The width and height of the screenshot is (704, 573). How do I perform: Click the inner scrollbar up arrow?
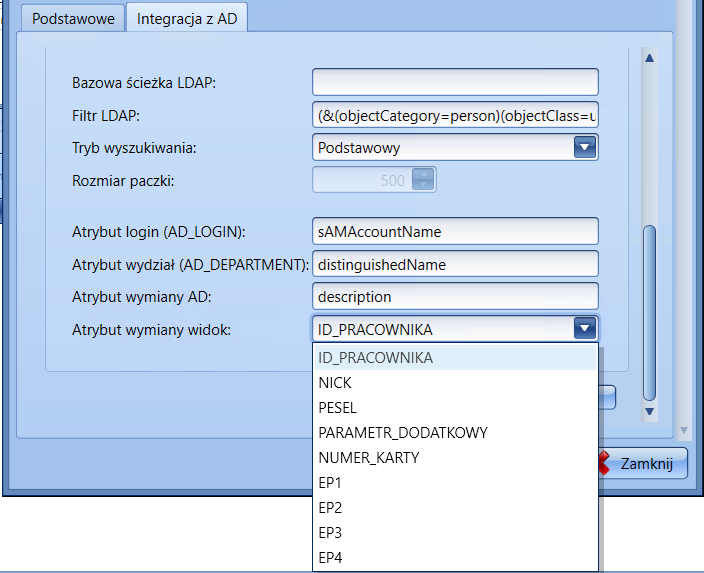click(x=649, y=58)
